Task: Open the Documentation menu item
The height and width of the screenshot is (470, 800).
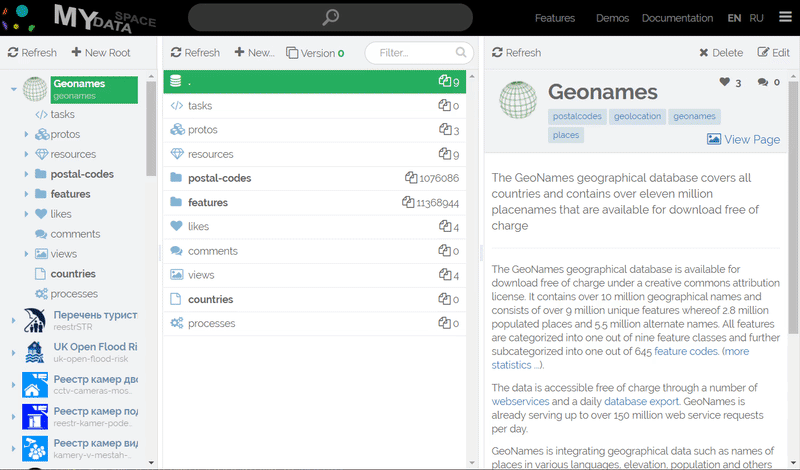Action: [x=678, y=18]
